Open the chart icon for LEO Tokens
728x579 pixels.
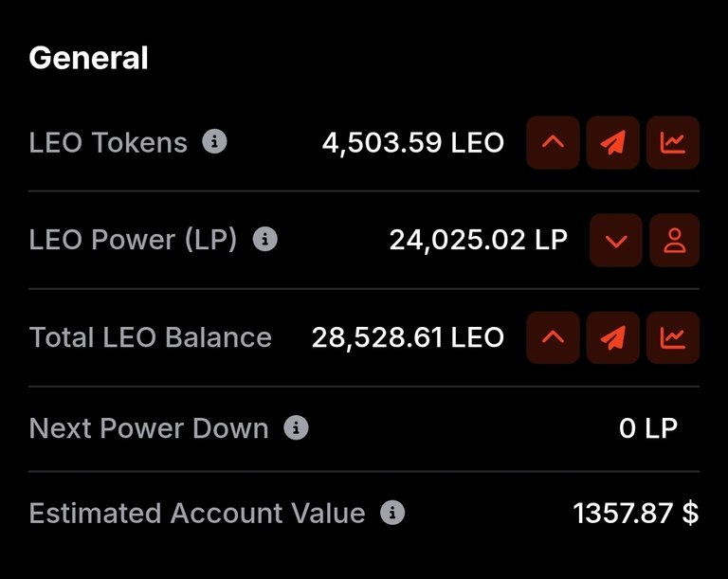point(673,142)
